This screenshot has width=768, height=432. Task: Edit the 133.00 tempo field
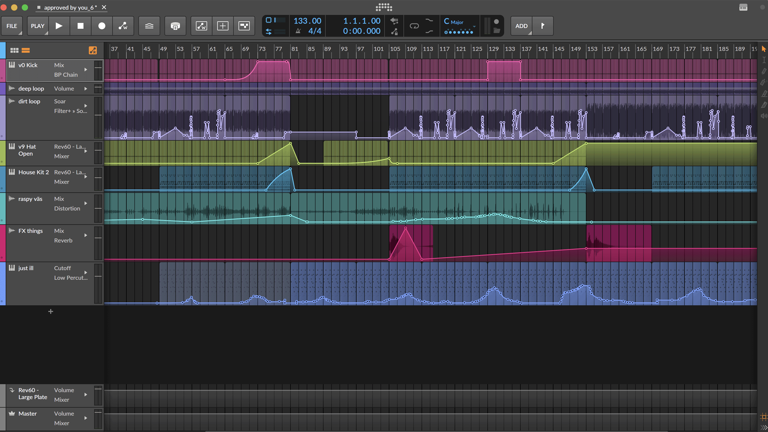click(x=307, y=21)
